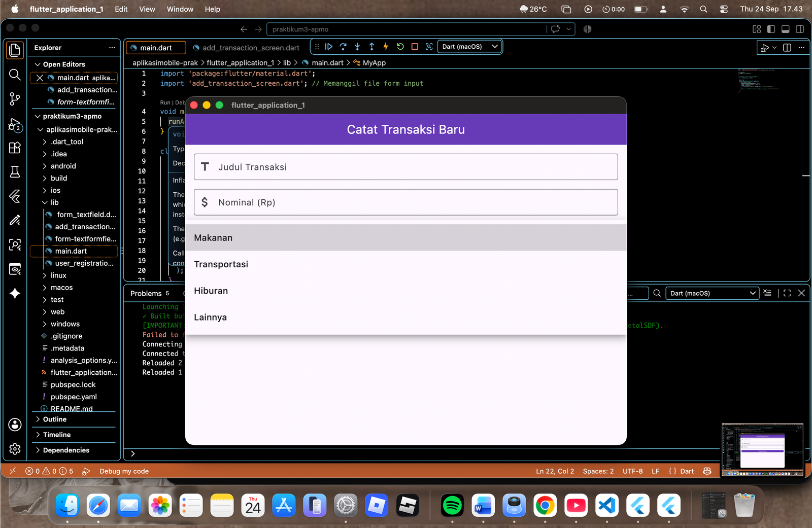This screenshot has height=528, width=812.
Task: Open the Explorer view in activity bar
Action: click(x=15, y=50)
